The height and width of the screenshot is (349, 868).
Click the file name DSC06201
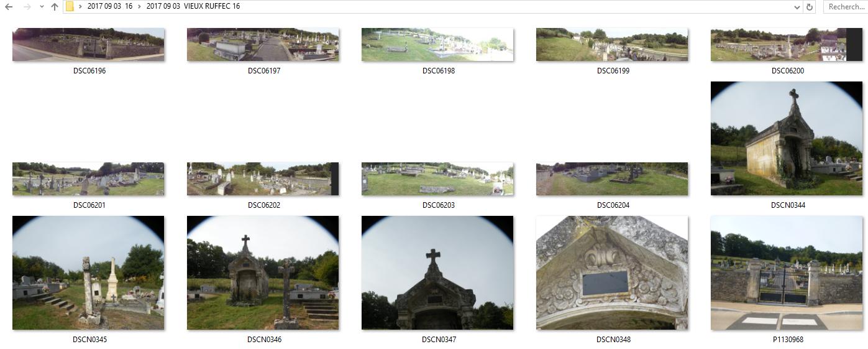click(x=89, y=205)
